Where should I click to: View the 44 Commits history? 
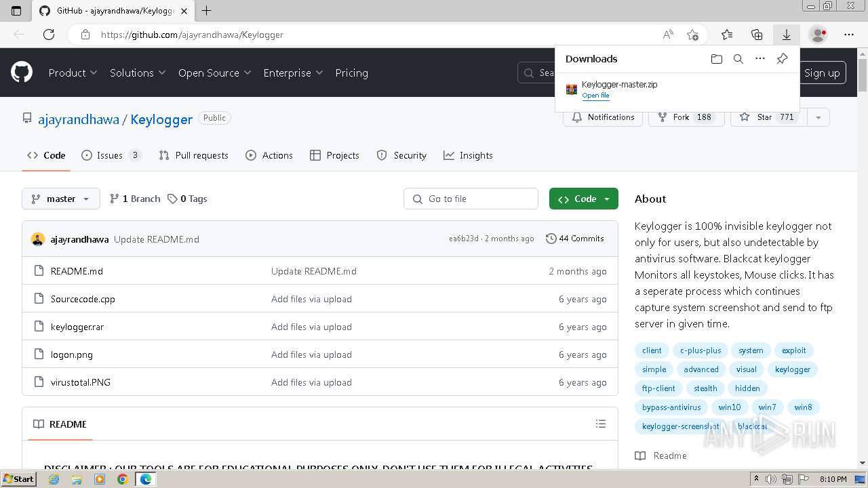coord(575,239)
